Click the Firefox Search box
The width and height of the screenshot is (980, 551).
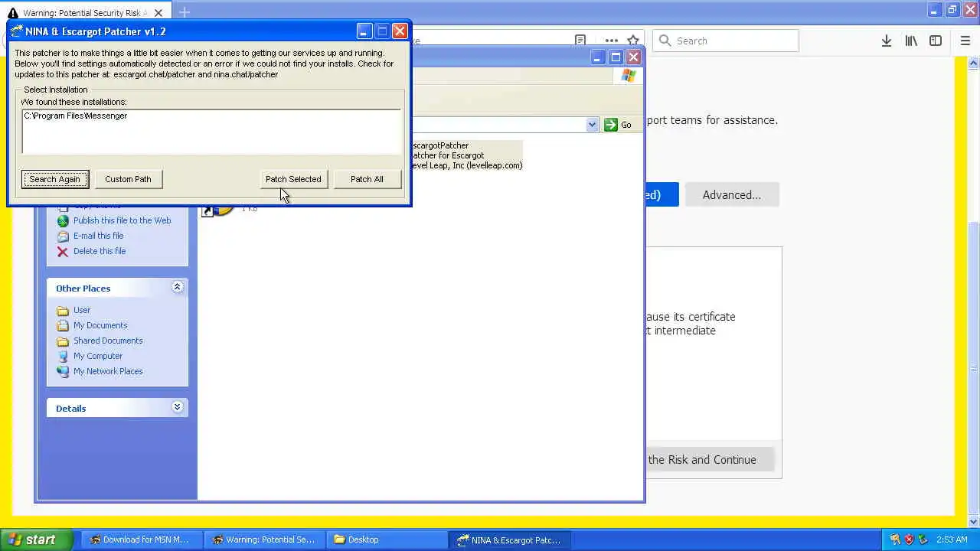pyautogui.click(x=726, y=41)
